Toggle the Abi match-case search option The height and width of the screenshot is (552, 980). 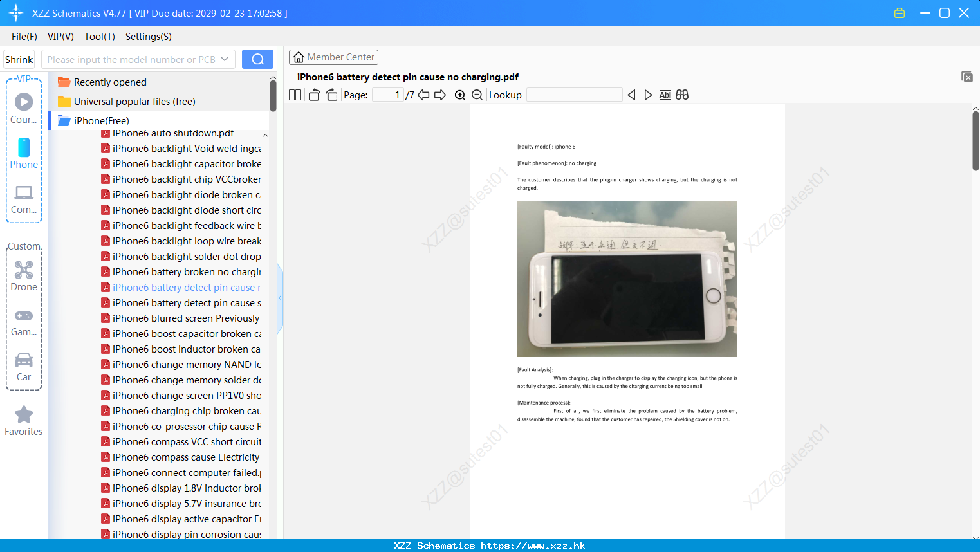point(665,95)
